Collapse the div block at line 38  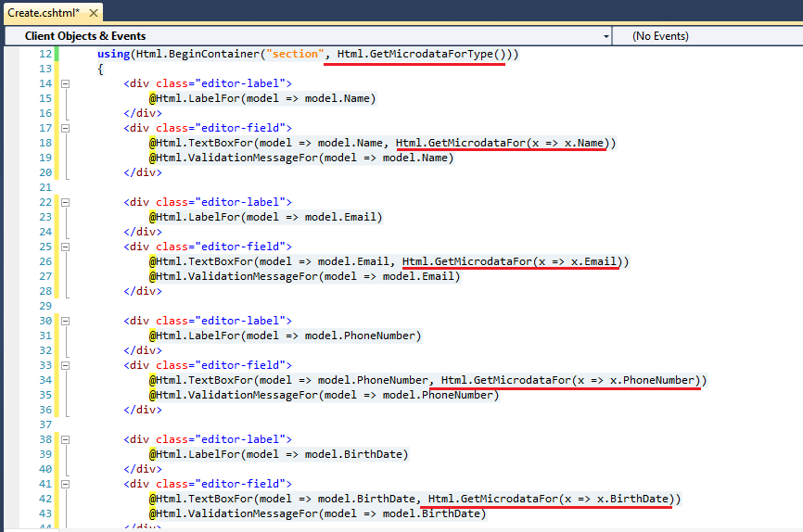(x=66, y=439)
